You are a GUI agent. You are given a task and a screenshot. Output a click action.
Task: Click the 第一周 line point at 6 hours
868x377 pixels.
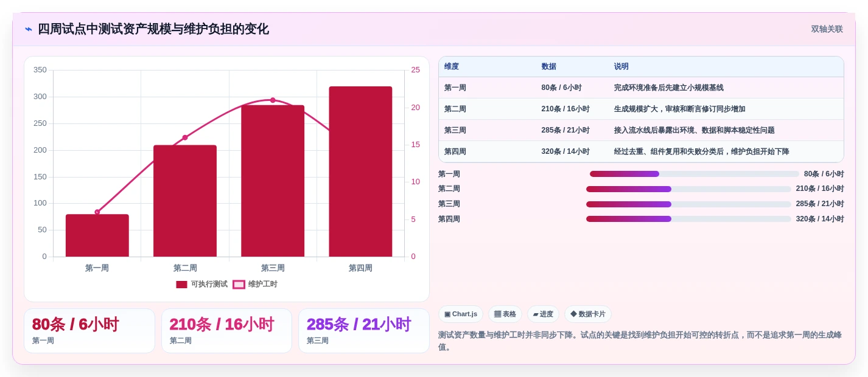coord(97,212)
